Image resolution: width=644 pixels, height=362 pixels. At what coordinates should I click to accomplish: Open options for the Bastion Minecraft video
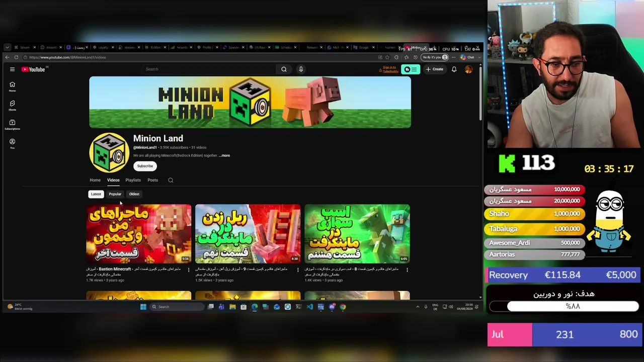pos(189,270)
